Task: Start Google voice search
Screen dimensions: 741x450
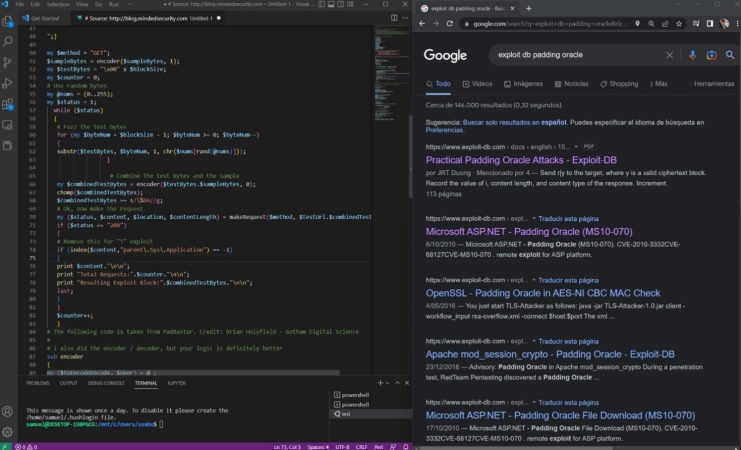Action: pyautogui.click(x=692, y=55)
